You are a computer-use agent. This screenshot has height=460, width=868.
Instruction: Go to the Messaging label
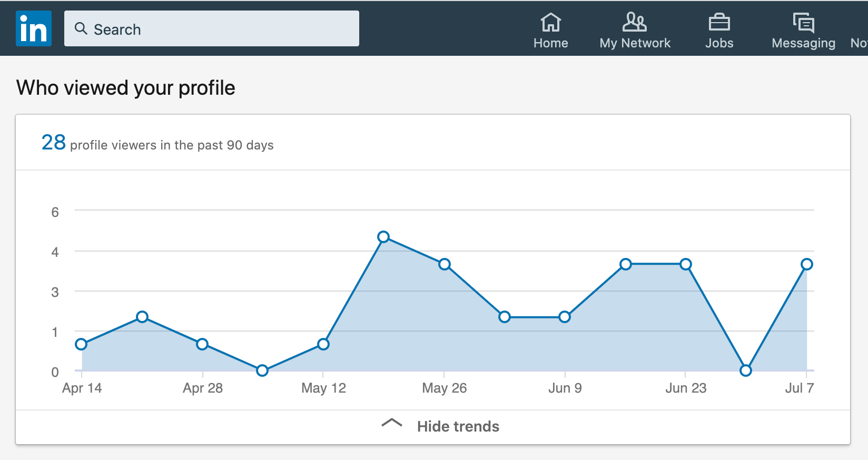(804, 44)
